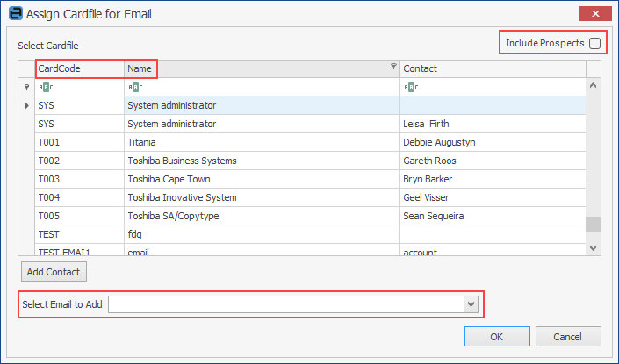Click the Name filter ABC condition icon
The height and width of the screenshot is (364, 619).
pyautogui.click(x=135, y=87)
